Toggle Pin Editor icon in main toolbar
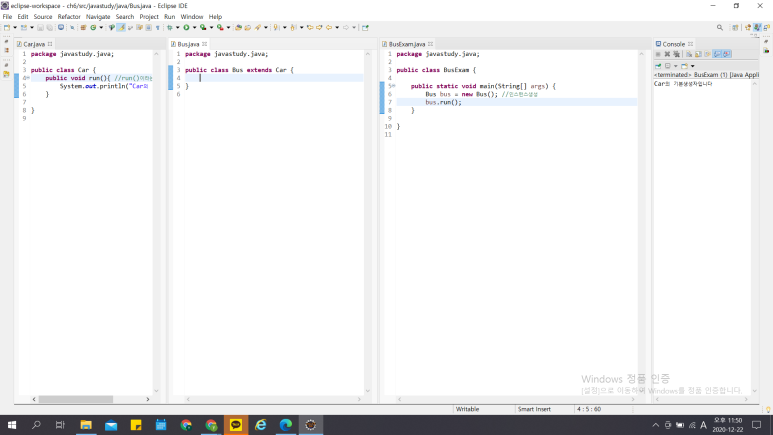The height and width of the screenshot is (435, 773). pos(365,28)
